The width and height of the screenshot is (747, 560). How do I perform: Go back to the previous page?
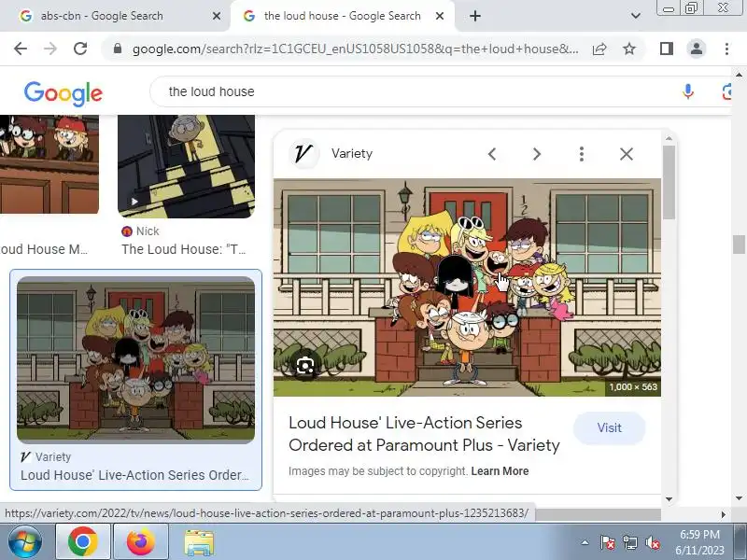21,49
